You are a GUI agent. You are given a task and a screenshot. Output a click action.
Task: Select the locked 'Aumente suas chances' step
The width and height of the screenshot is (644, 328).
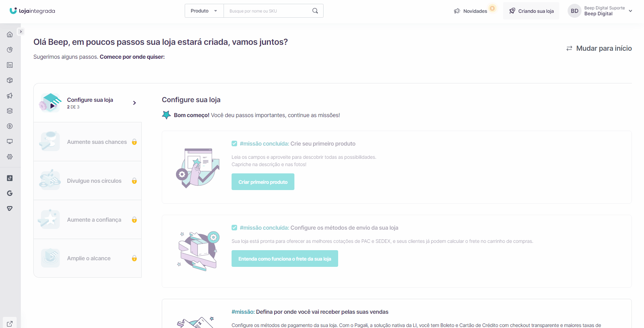click(87, 142)
